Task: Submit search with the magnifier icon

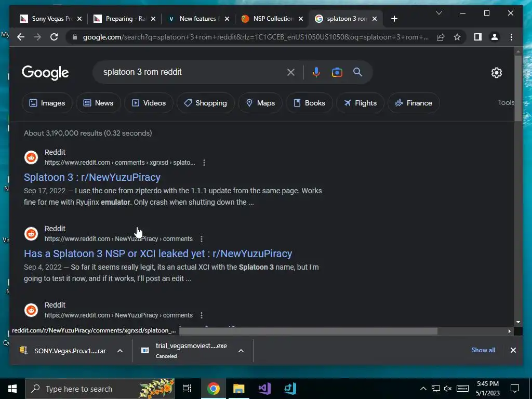Action: pyautogui.click(x=357, y=72)
